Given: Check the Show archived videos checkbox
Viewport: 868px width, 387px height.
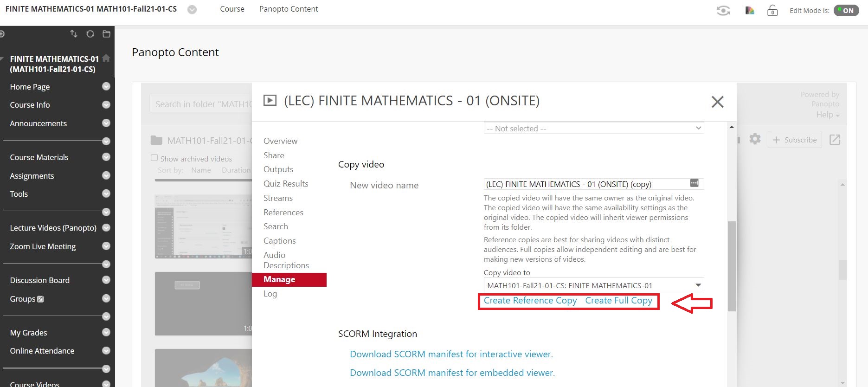Looking at the screenshot, I should tap(154, 158).
